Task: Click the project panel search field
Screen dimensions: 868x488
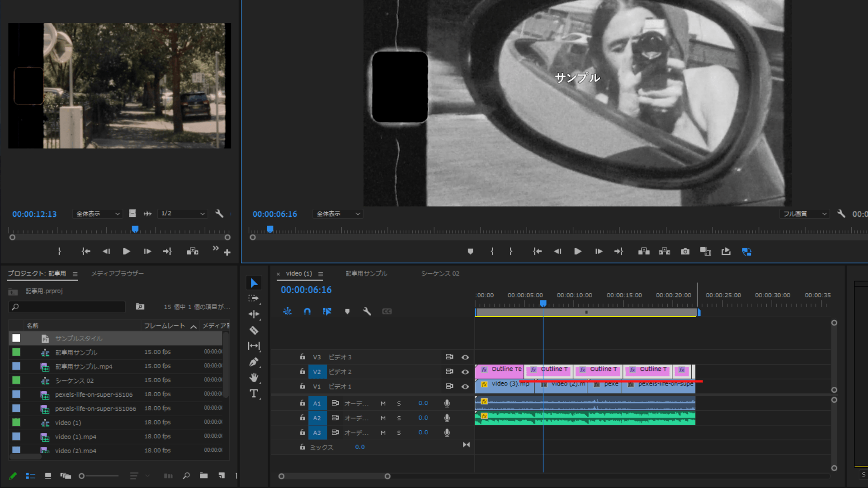Action: point(68,307)
